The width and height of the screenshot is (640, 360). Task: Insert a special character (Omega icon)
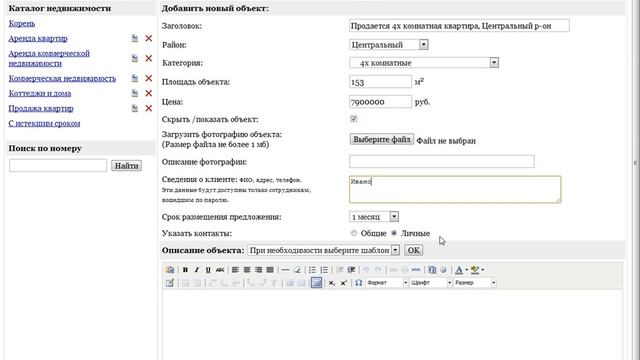tap(358, 283)
